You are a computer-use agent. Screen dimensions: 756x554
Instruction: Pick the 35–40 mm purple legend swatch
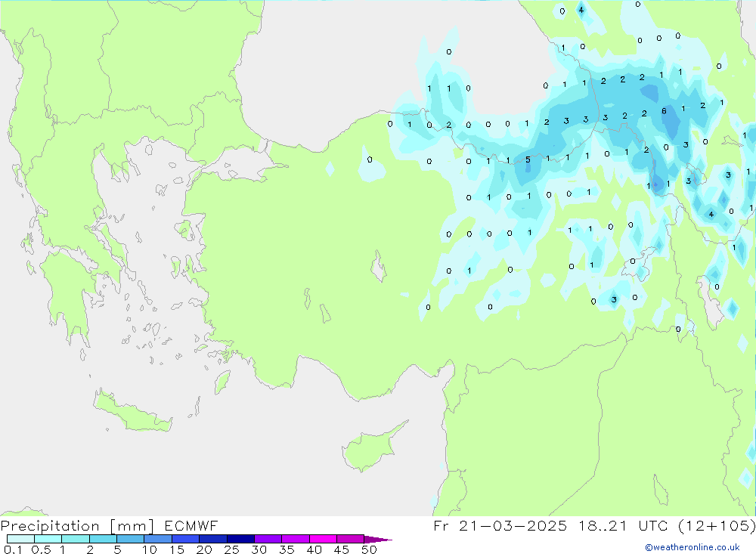coord(295,539)
